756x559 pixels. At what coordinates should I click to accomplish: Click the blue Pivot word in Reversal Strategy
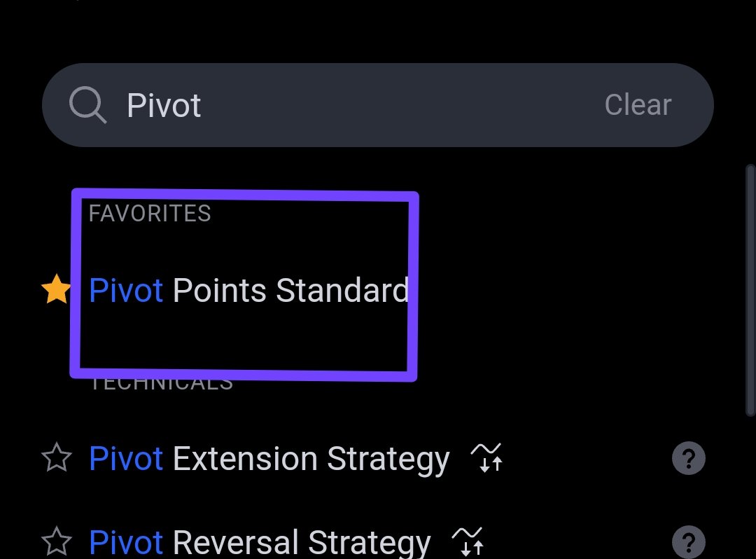(126, 541)
